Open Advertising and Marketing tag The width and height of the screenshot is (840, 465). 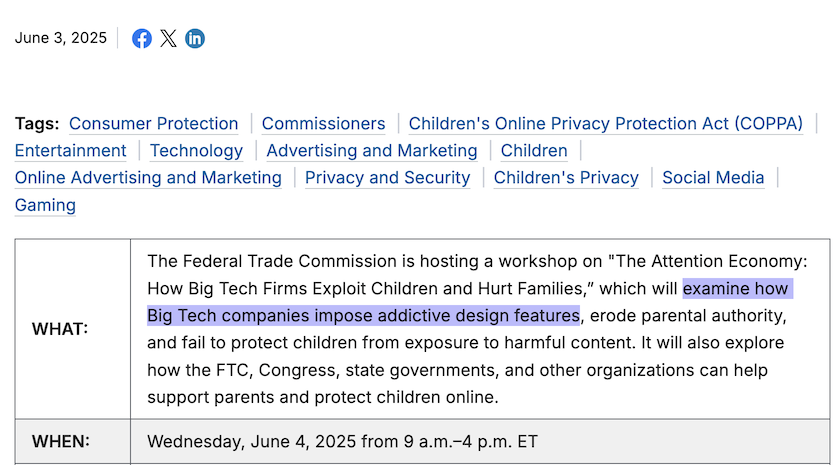pos(372,151)
